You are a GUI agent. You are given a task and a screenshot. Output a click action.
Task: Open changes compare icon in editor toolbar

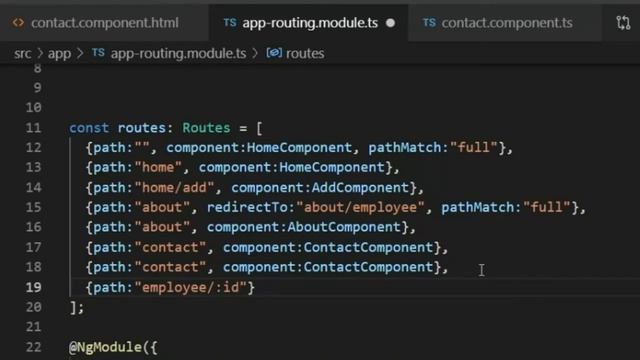point(623,23)
